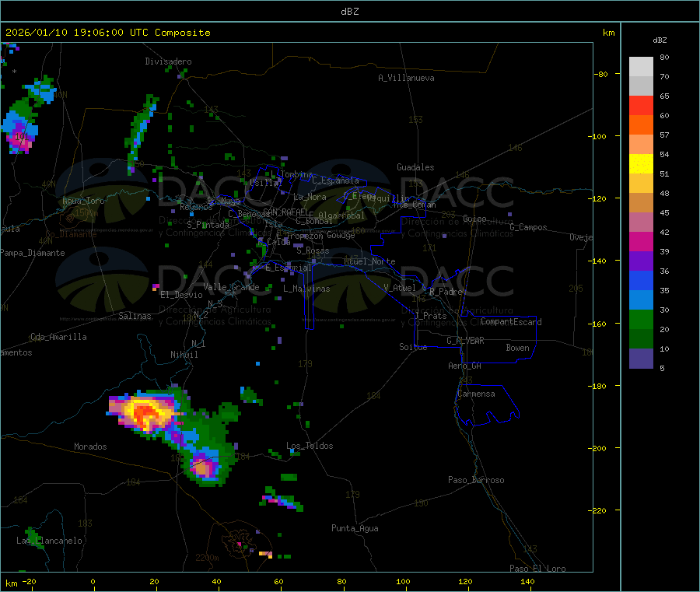Select the R_Padre label

[x=446, y=292]
